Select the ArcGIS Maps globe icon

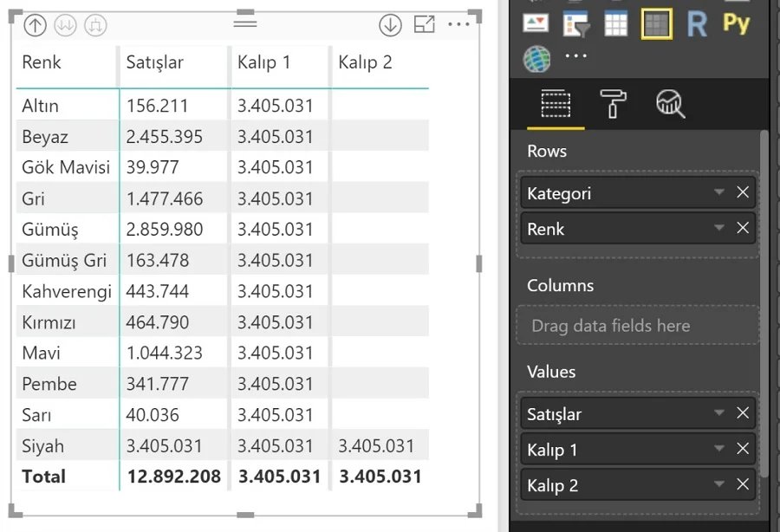click(x=537, y=59)
